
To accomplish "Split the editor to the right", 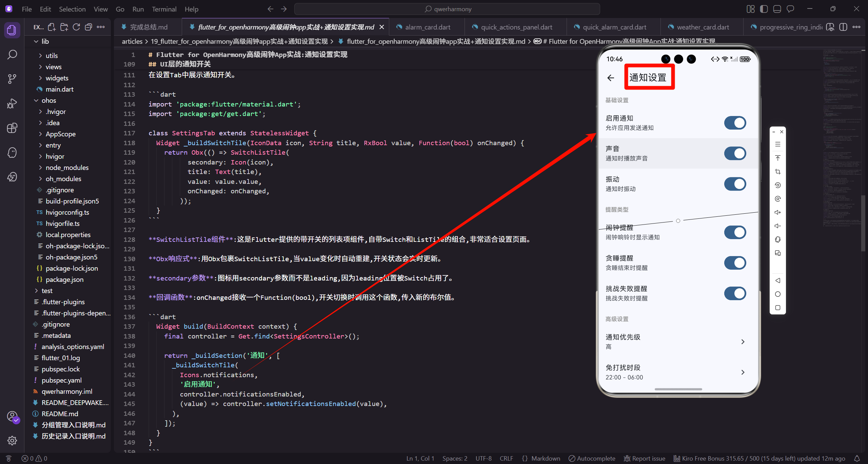I will [843, 27].
